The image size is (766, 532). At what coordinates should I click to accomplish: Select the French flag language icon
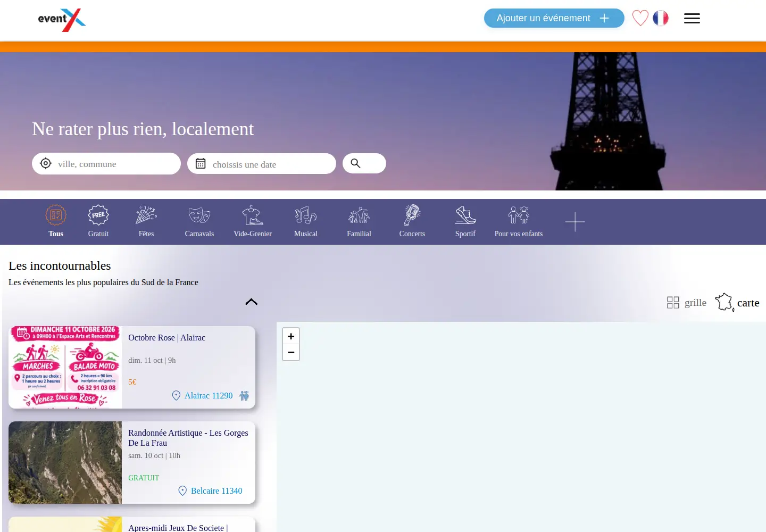pos(661,18)
